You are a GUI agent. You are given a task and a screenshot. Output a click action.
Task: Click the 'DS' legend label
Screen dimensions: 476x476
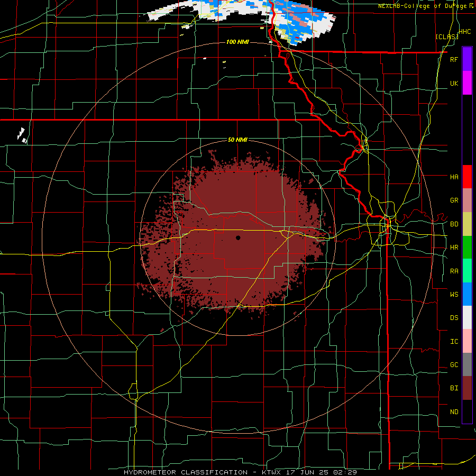(454, 318)
